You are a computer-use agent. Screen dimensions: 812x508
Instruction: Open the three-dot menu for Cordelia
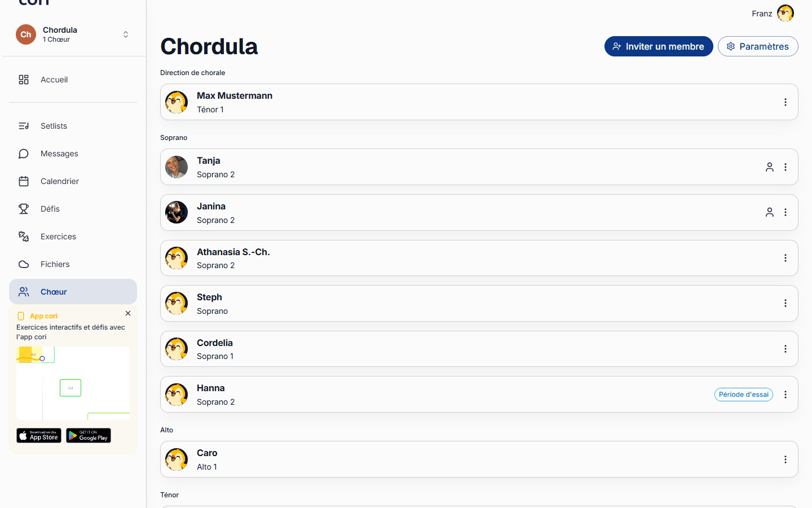[x=785, y=349]
